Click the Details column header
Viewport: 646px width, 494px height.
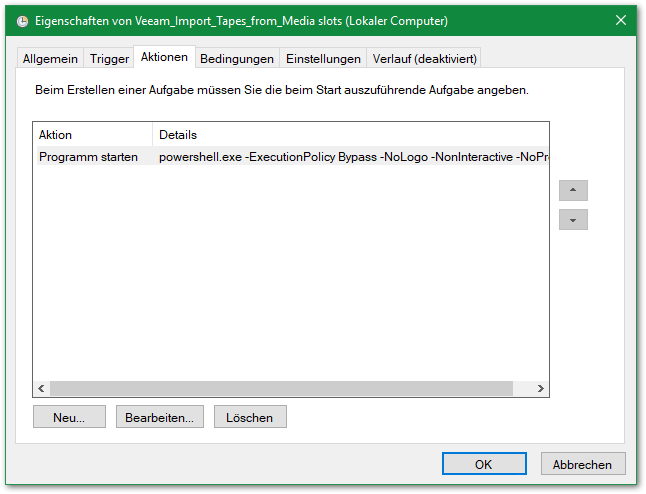coord(350,135)
